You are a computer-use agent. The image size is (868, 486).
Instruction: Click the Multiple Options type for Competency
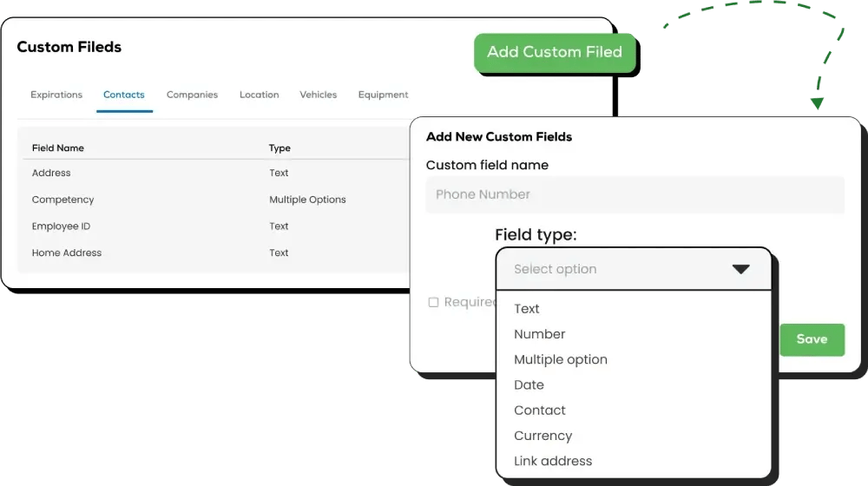tap(307, 200)
